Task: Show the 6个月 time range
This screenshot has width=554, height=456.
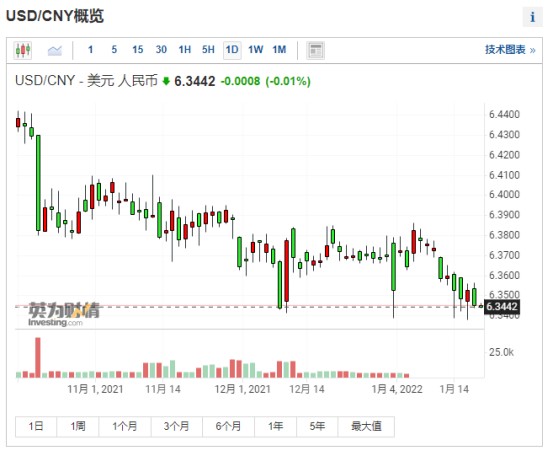Action: [228, 426]
